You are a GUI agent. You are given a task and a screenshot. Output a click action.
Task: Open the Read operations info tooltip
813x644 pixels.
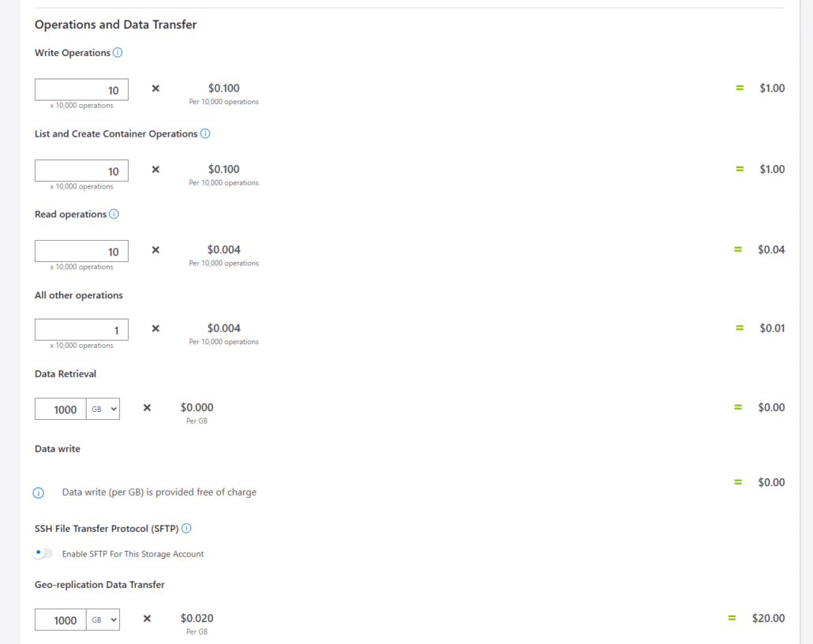(113, 214)
